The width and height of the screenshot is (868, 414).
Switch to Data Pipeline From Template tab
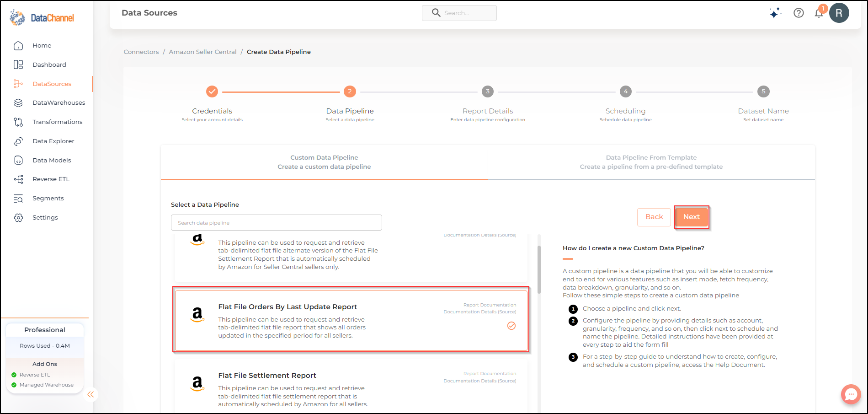pyautogui.click(x=651, y=162)
